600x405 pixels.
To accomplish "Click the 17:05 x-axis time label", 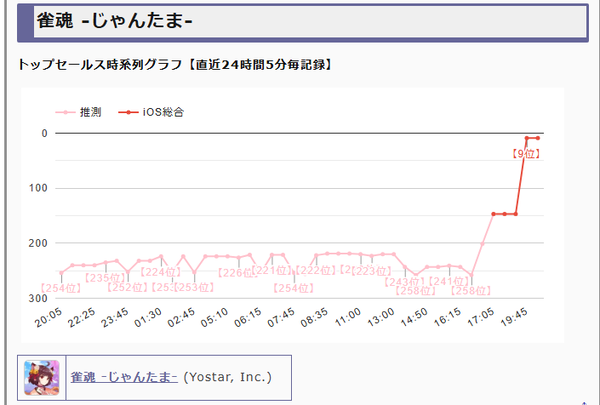I will pyautogui.click(x=481, y=318).
